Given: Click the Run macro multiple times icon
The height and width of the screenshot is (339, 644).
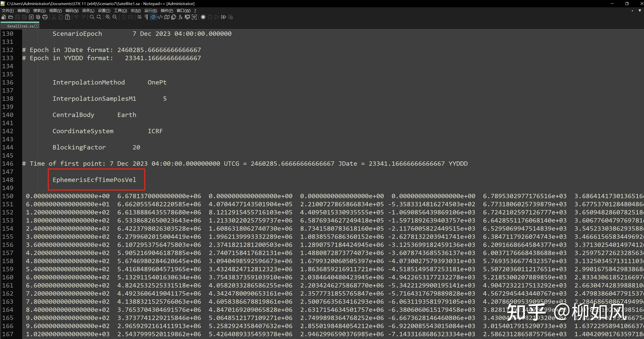Looking at the screenshot, I should tap(223, 17).
